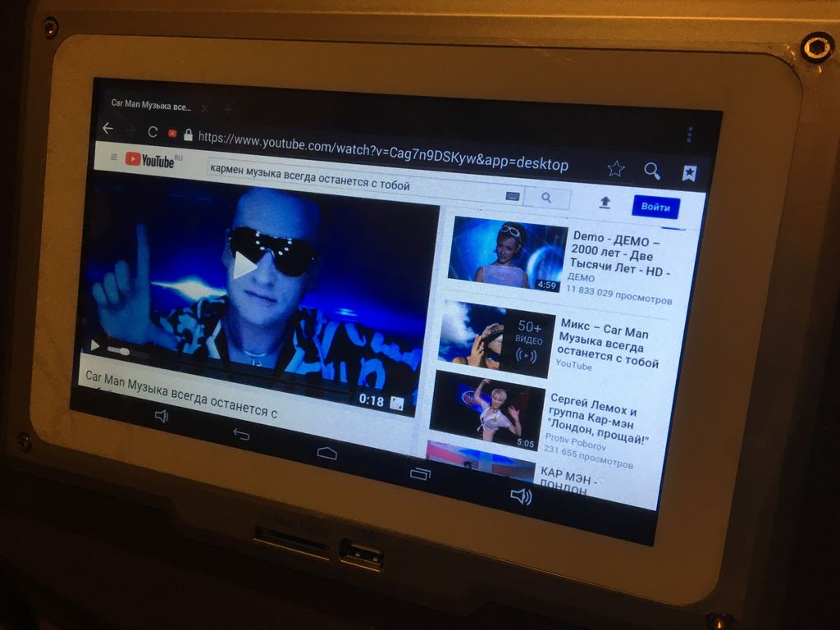
Task: Close the Car Man browser tab
Action: 204,109
